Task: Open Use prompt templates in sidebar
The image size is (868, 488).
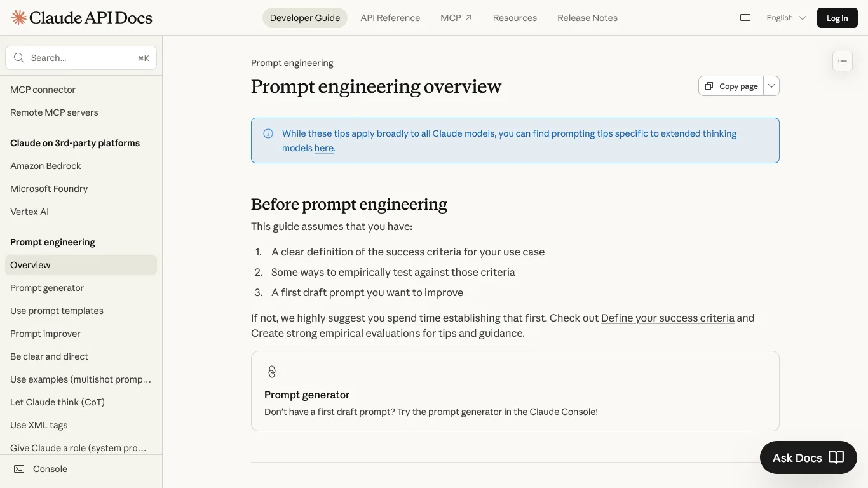Action: tap(81, 311)
